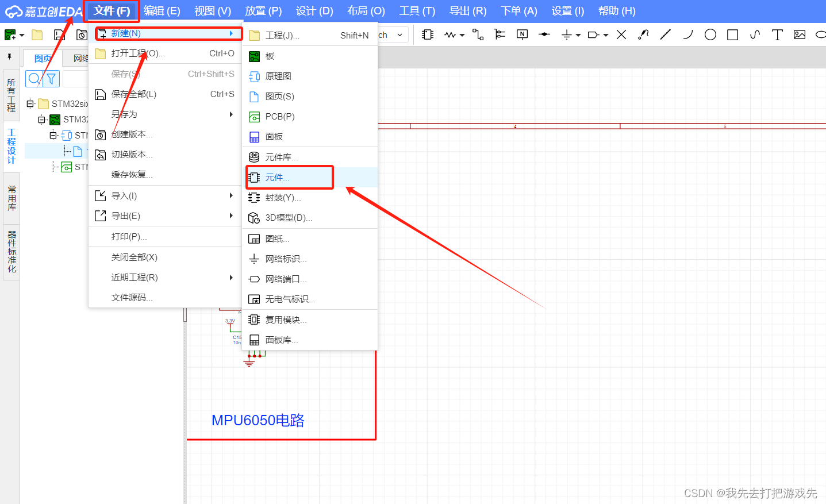The image size is (826, 504).
Task: Select the wire drawing tool icon
Action: click(478, 34)
